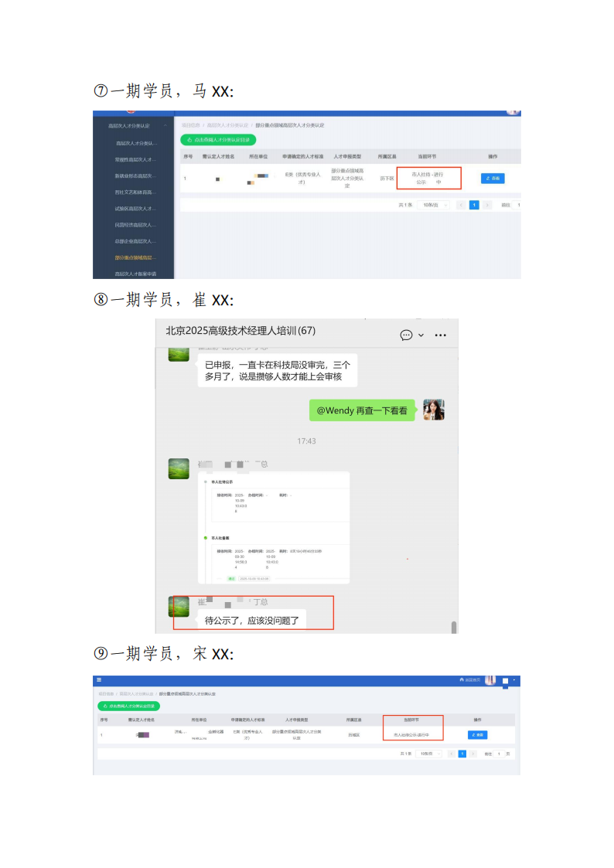614x868 pixels.
Task: Click the green avatar next to 待公示了 message
Action: tap(179, 607)
